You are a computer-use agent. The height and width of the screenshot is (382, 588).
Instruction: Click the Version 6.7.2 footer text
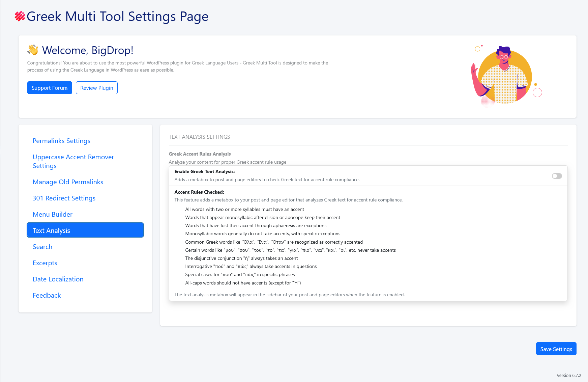pos(568,375)
